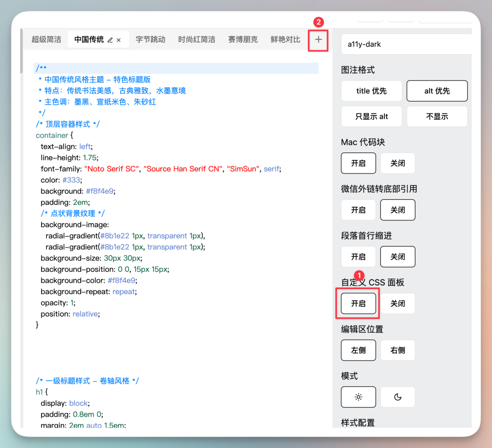Click the 'background: #f8f4e9;' line
The height and width of the screenshot is (448, 492).
pos(78,191)
